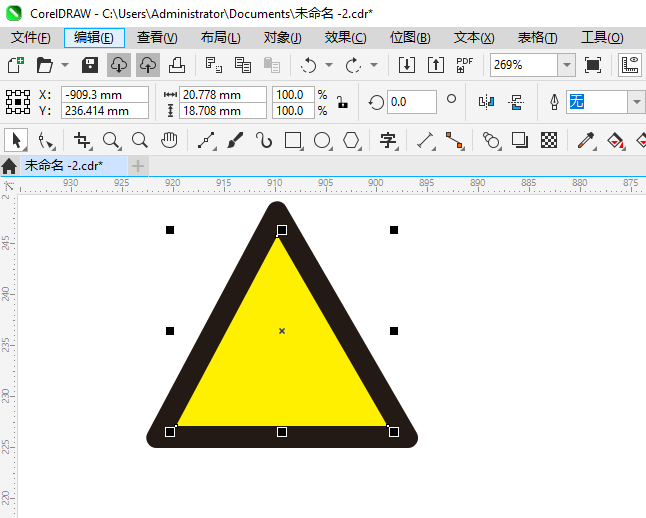Open the outline width dropdown showing 无
The height and width of the screenshot is (518, 646).
(x=637, y=102)
